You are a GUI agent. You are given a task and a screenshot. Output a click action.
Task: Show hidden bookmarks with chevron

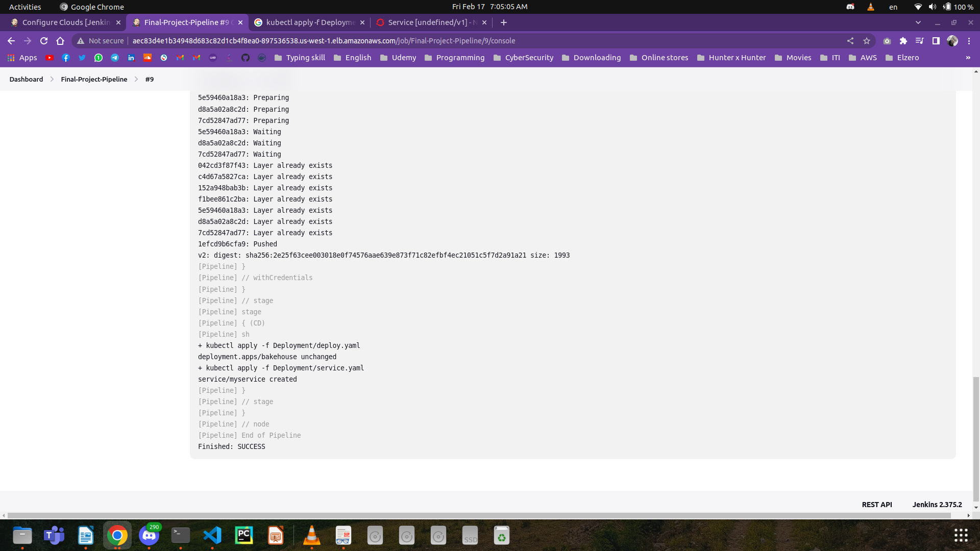tap(968, 58)
